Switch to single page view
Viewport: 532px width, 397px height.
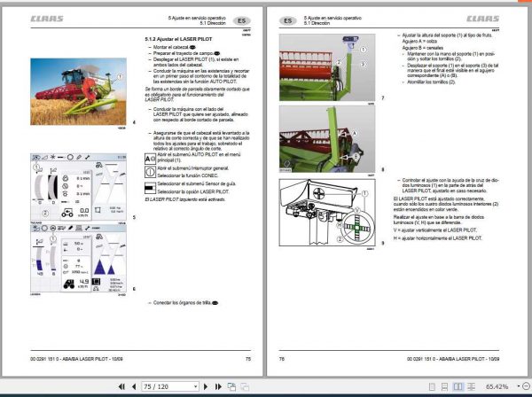pos(432,386)
